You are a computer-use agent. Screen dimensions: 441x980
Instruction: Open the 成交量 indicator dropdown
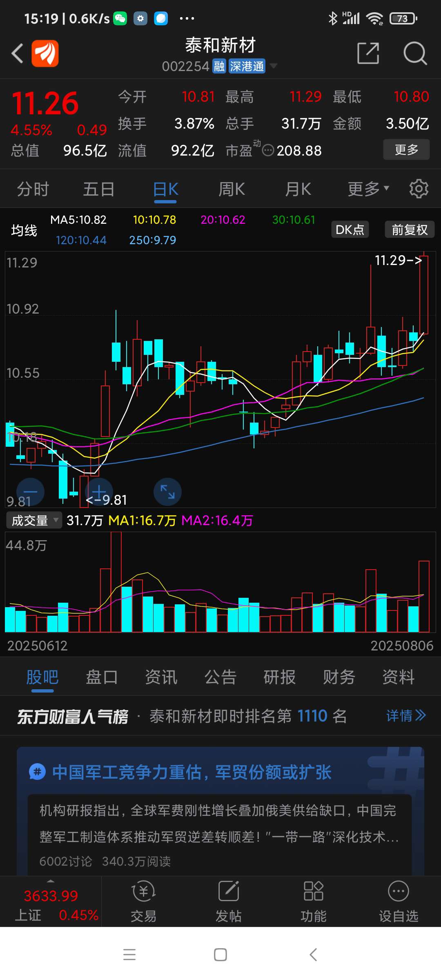(34, 520)
